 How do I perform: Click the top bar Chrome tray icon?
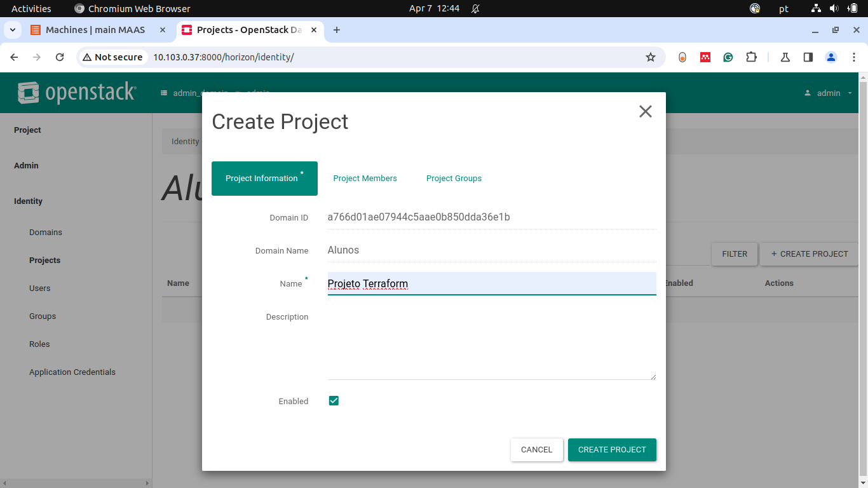click(755, 8)
